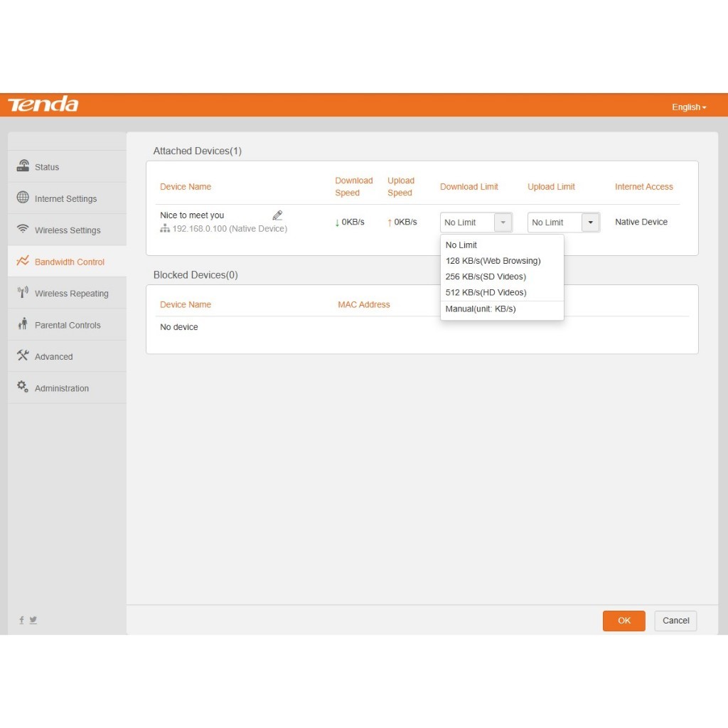Choose 256 KB/s (SD Videos) option
The height and width of the screenshot is (728, 728).
486,277
